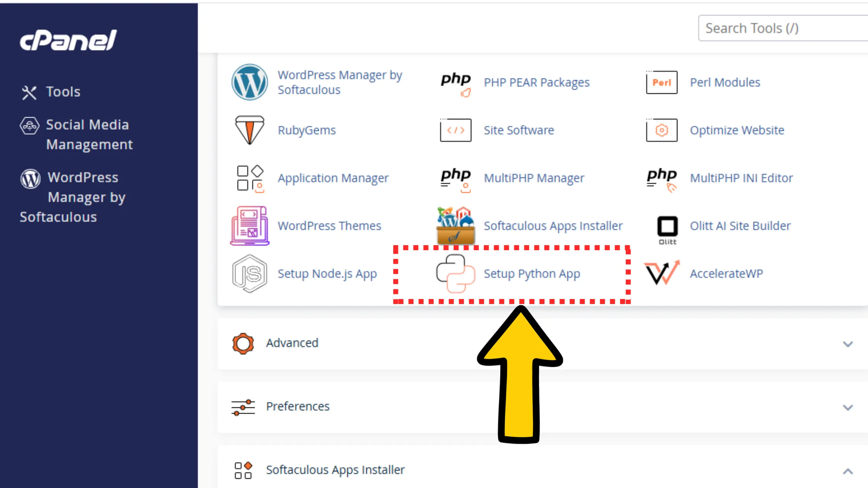868x488 pixels.
Task: Open WordPress Themes link
Action: click(x=329, y=225)
